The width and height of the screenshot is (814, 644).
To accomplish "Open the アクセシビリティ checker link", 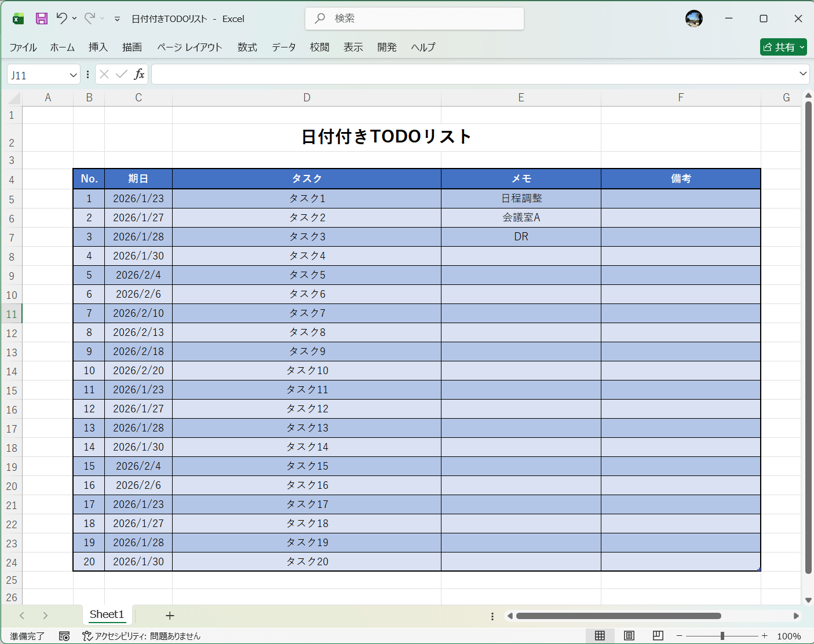I will (142, 635).
